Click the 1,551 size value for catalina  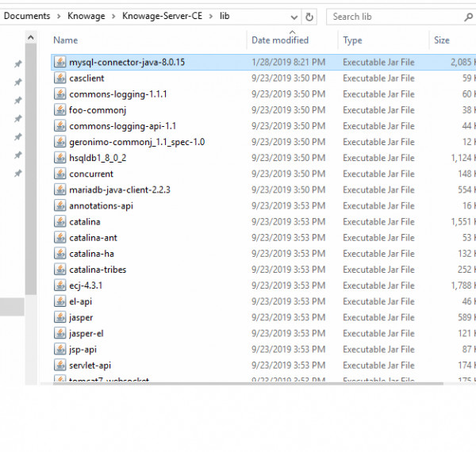point(461,222)
